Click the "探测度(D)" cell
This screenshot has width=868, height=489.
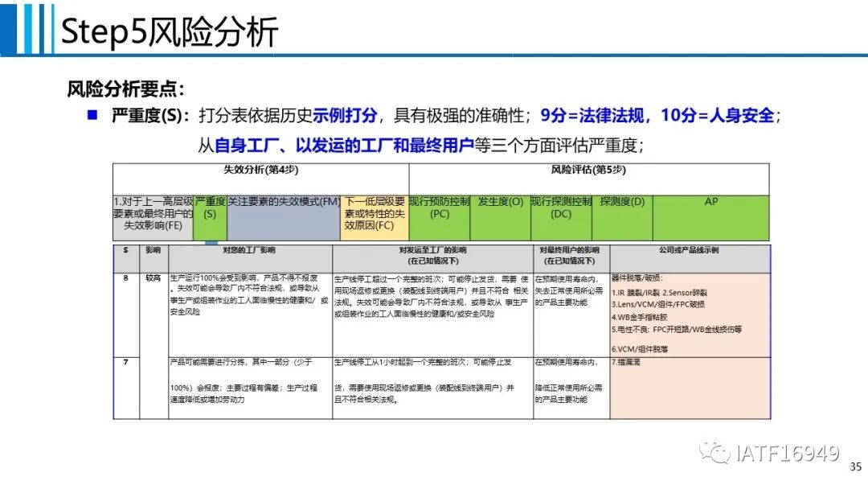pos(622,218)
